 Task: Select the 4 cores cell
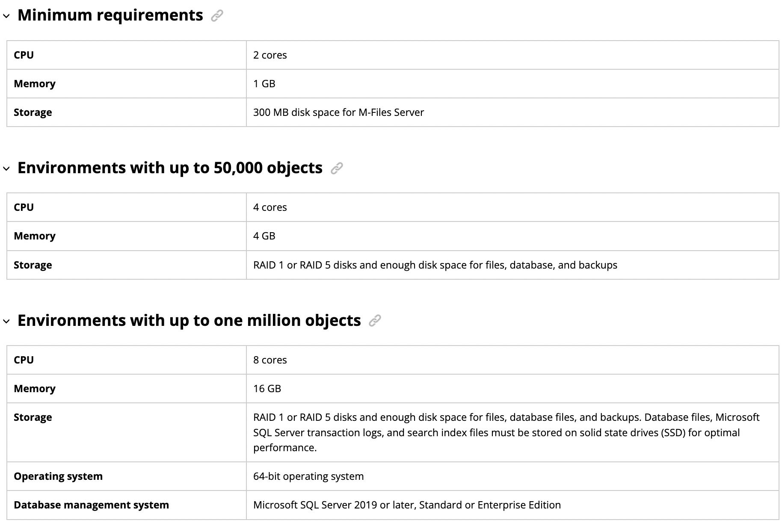point(512,207)
